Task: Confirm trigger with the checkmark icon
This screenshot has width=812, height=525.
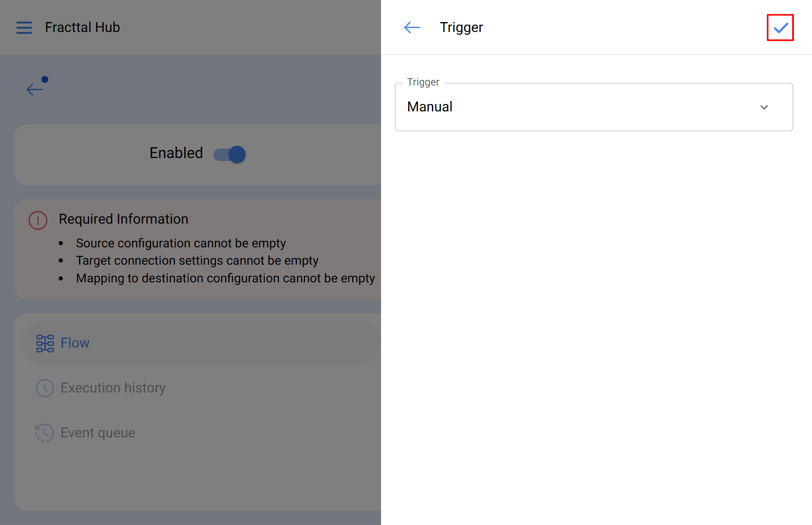Action: point(780,28)
